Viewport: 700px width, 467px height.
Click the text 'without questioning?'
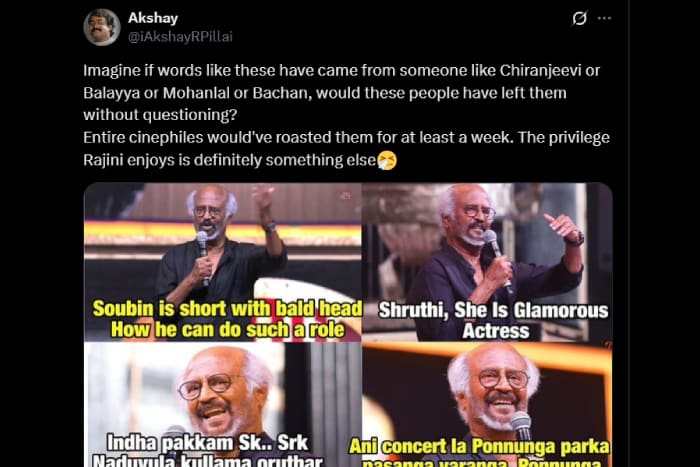[x=160, y=115]
